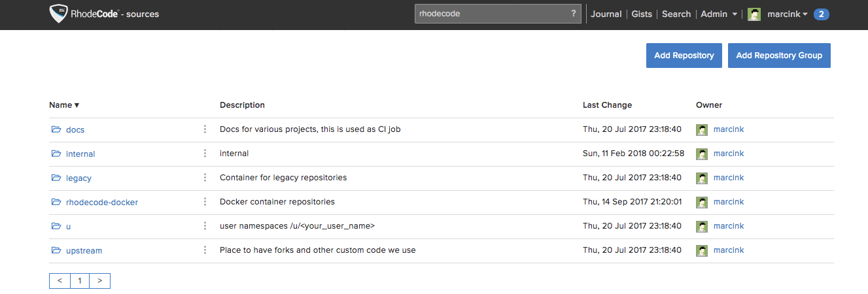The width and height of the screenshot is (868, 294).
Task: Open the marcink user dropdown
Action: [788, 14]
